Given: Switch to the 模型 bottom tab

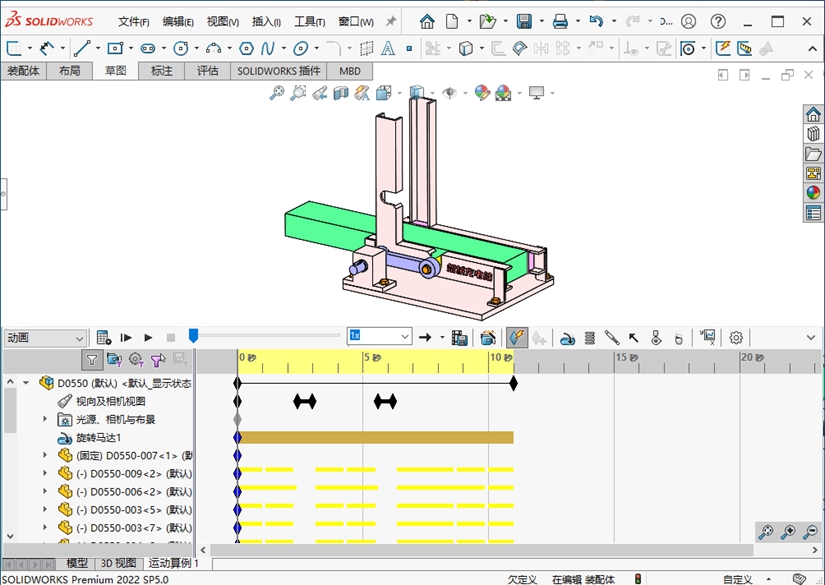Looking at the screenshot, I should click(x=77, y=564).
